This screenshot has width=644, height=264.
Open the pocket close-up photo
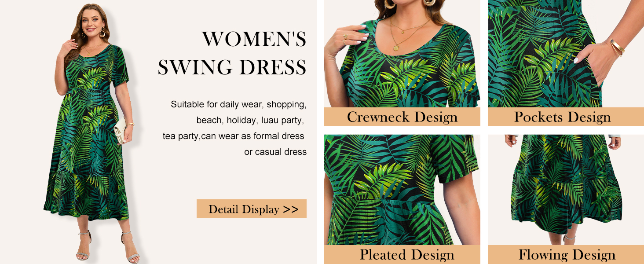pos(566,54)
